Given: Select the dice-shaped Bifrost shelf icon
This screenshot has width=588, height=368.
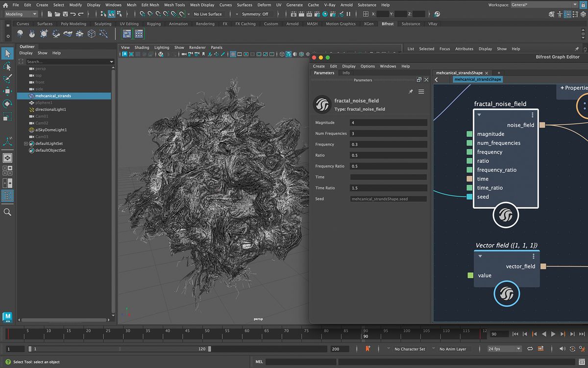Looking at the screenshot, I should point(91,34).
